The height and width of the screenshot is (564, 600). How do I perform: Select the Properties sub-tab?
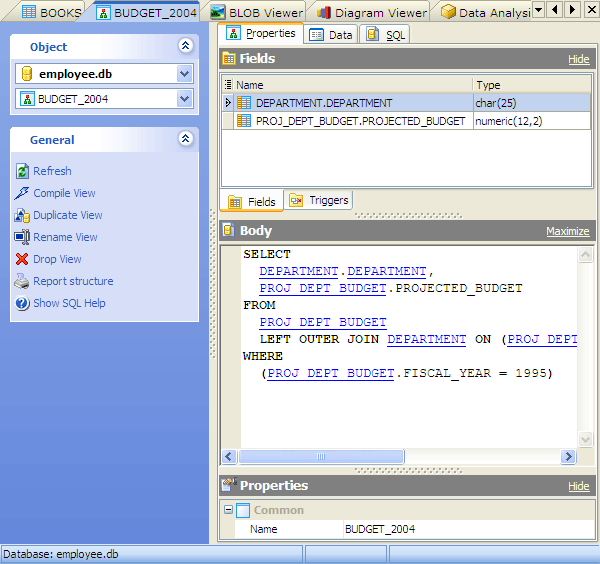pyautogui.click(x=261, y=34)
